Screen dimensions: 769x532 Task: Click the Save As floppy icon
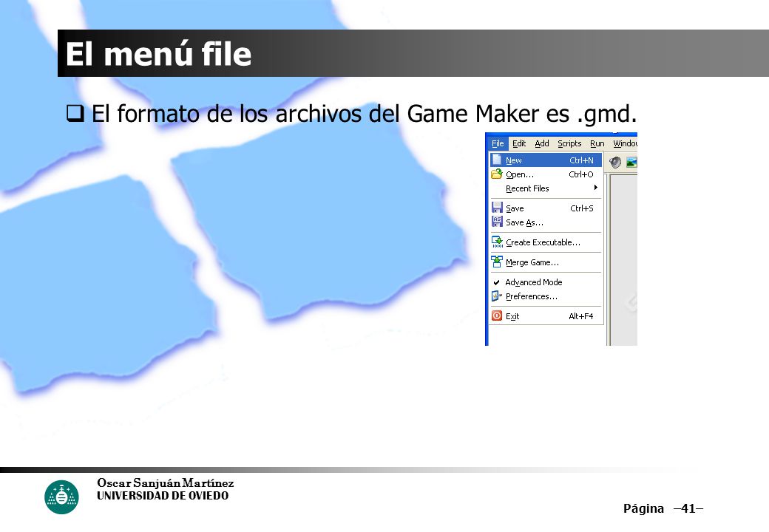pyautogui.click(x=497, y=222)
